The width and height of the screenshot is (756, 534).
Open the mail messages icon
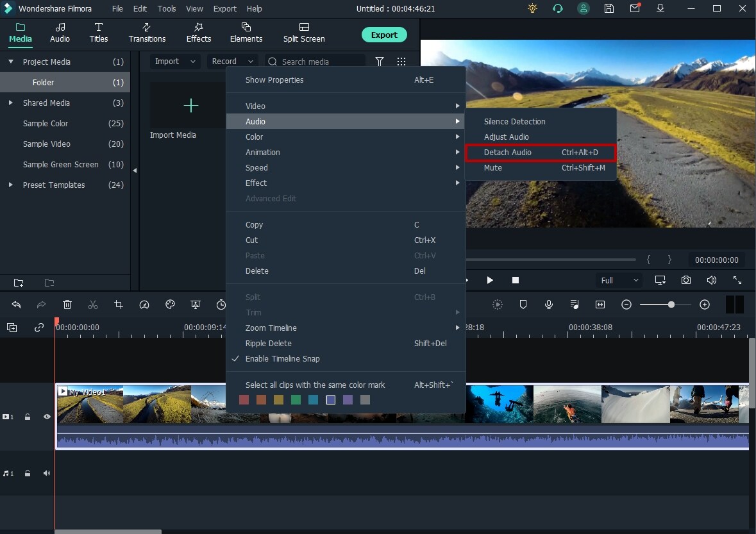(x=635, y=8)
